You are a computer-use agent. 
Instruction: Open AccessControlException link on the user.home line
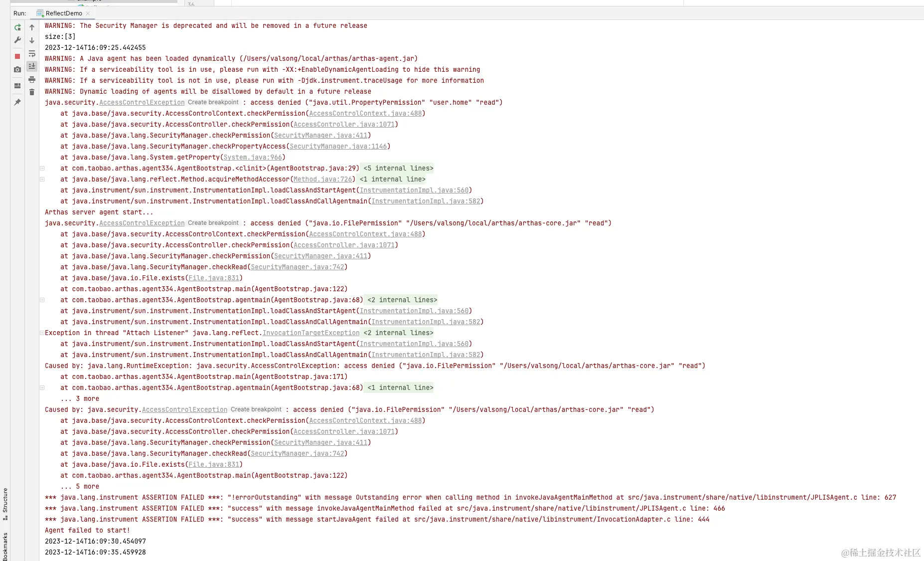pos(142,102)
